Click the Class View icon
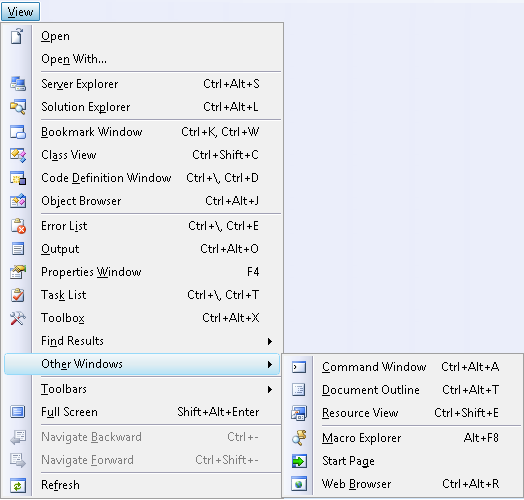524x500 pixels. coord(18,155)
